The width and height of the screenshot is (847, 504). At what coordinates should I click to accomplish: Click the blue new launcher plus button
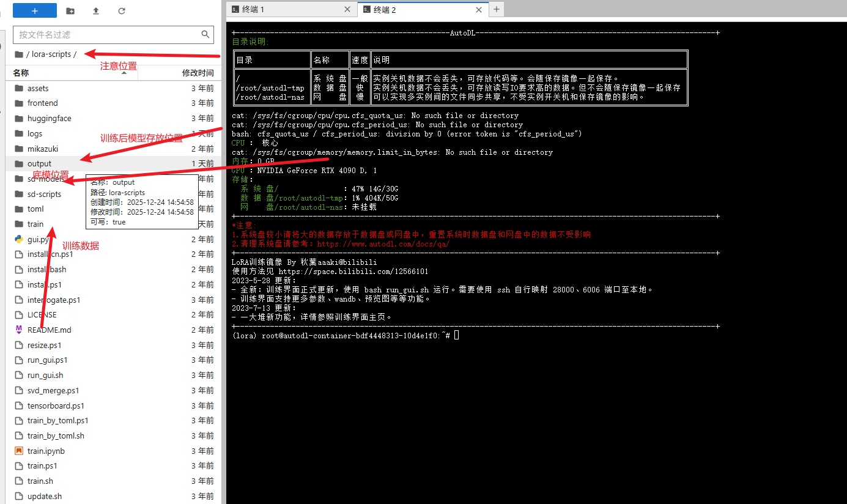(x=35, y=10)
